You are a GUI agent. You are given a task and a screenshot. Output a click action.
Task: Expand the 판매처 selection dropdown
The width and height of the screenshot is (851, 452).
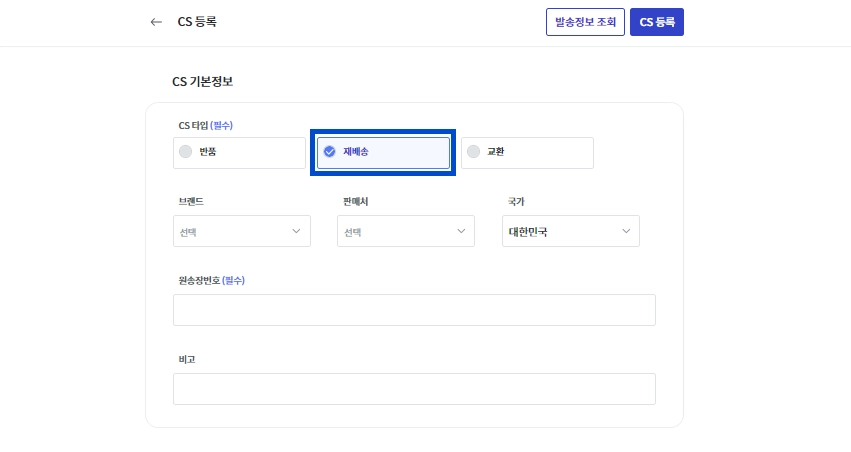(x=405, y=231)
